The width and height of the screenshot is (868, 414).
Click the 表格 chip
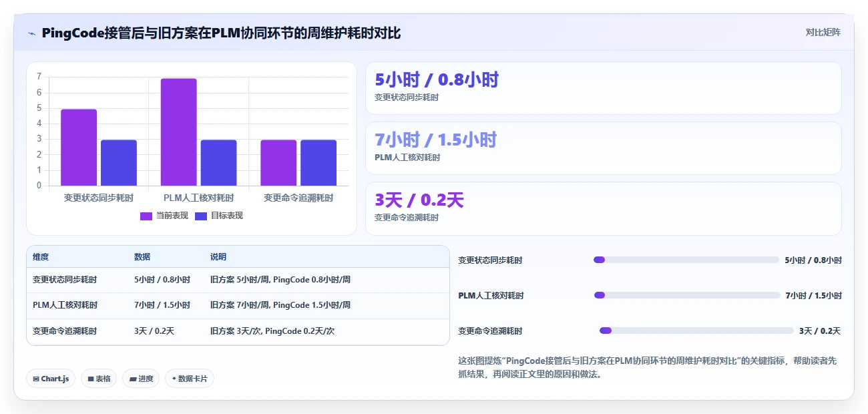(x=99, y=379)
